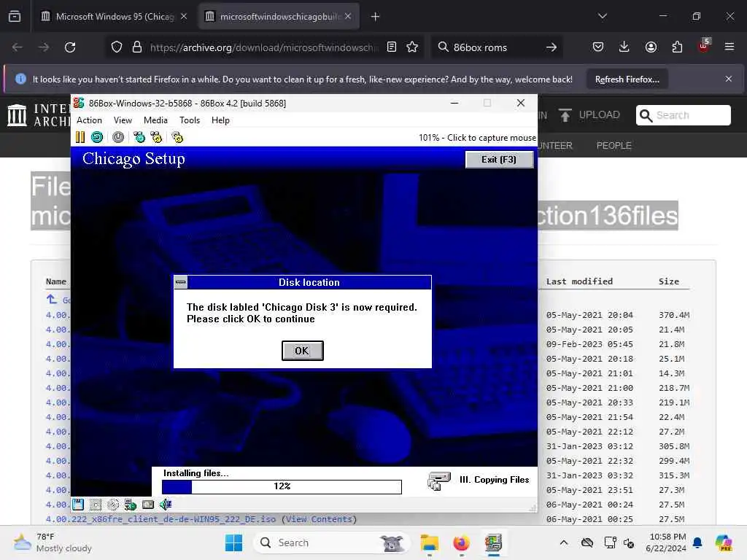This screenshot has width=747, height=560.
Task: Click Size column header in file listing
Action: point(669,281)
